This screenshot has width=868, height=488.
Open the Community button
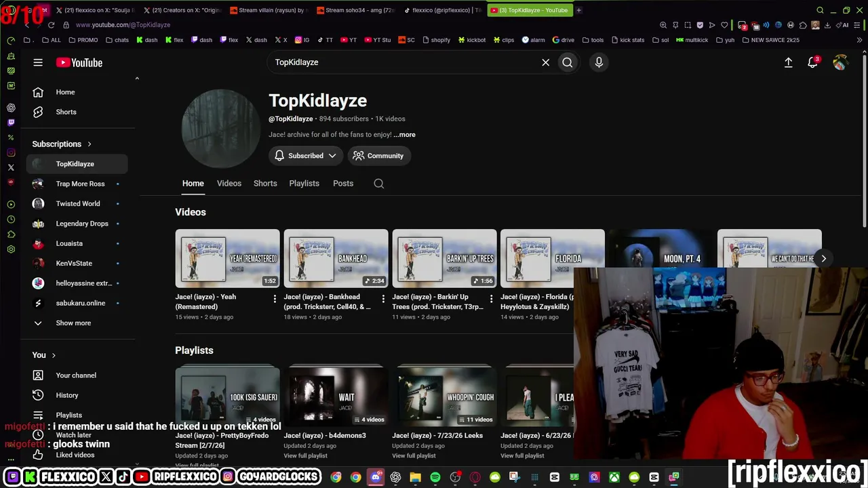tap(378, 156)
